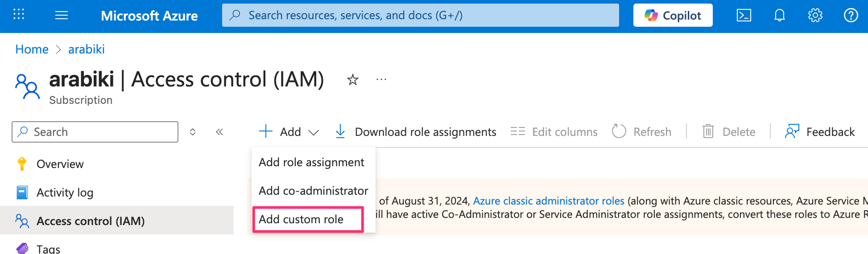The width and height of the screenshot is (868, 254).
Task: Open the help question mark icon
Action: pos(851,16)
